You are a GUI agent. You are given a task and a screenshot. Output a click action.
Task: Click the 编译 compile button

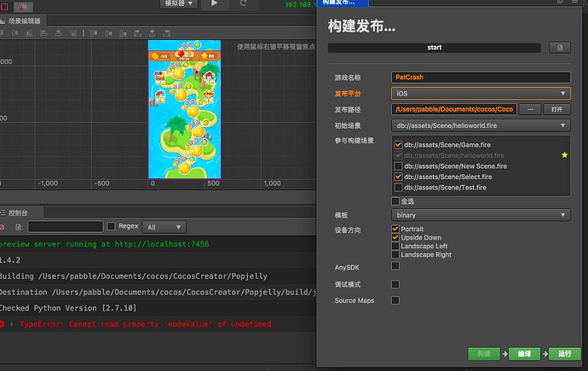click(x=525, y=354)
